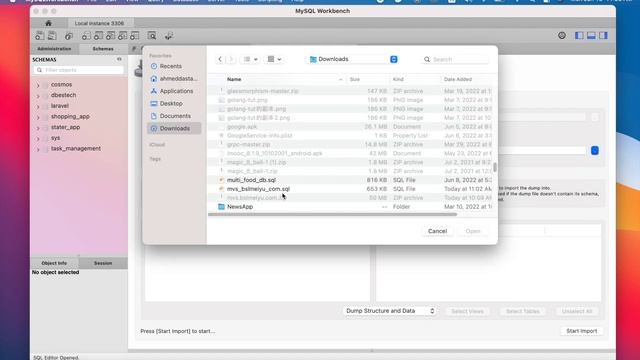Open Documents in dialog sidebar
This screenshot has height=360, width=640.
tap(171, 116)
